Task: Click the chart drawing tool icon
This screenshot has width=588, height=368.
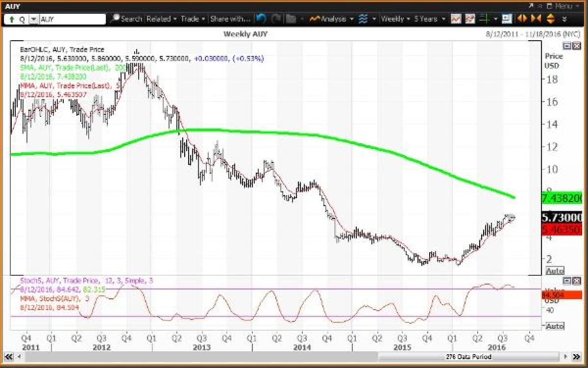Action: coord(470,19)
